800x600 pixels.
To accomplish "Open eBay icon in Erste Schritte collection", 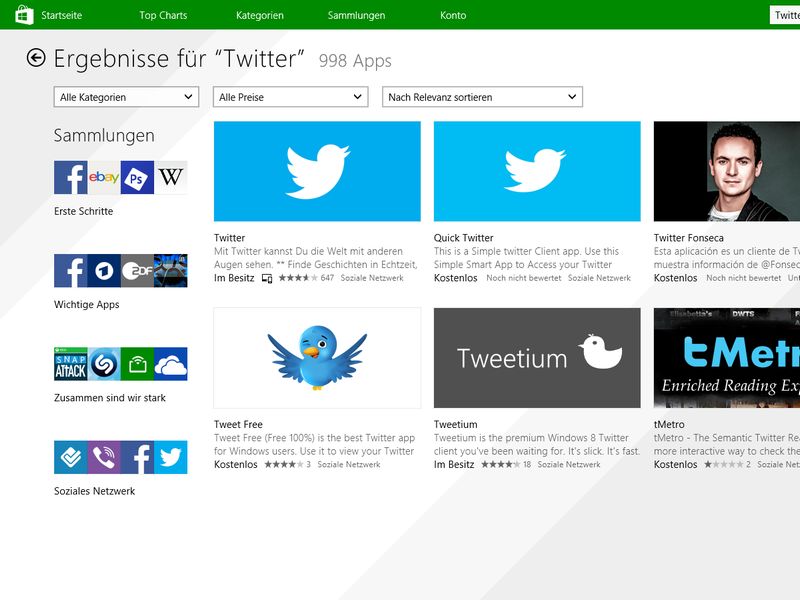I will click(x=104, y=177).
